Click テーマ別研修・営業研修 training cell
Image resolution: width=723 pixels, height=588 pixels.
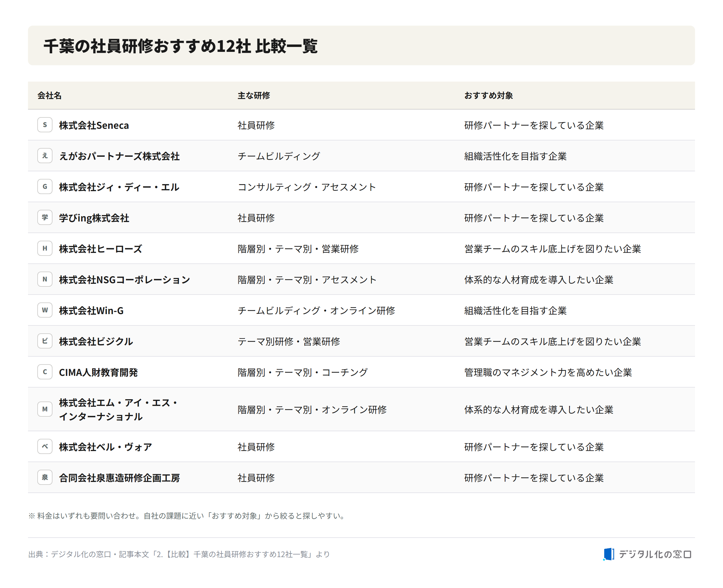289,341
